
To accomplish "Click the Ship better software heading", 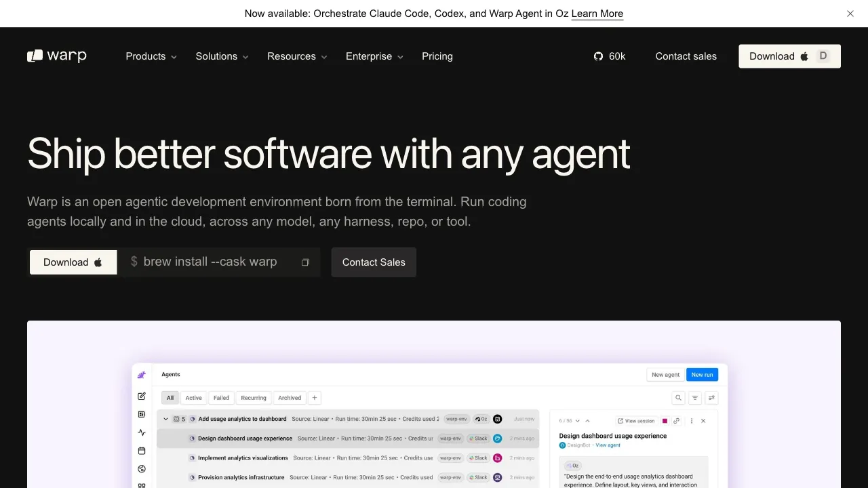I will pos(329,154).
